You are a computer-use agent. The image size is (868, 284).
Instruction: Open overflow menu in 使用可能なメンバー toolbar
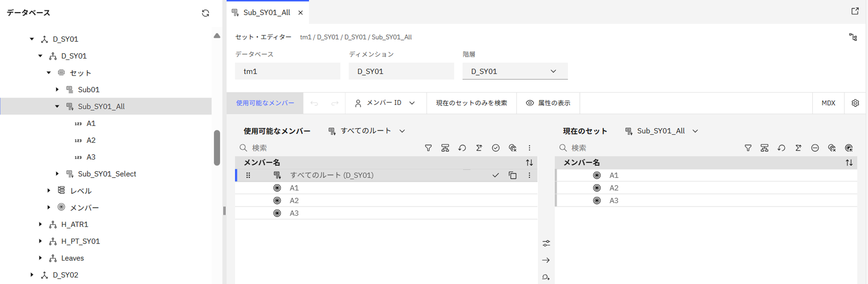coord(530,148)
